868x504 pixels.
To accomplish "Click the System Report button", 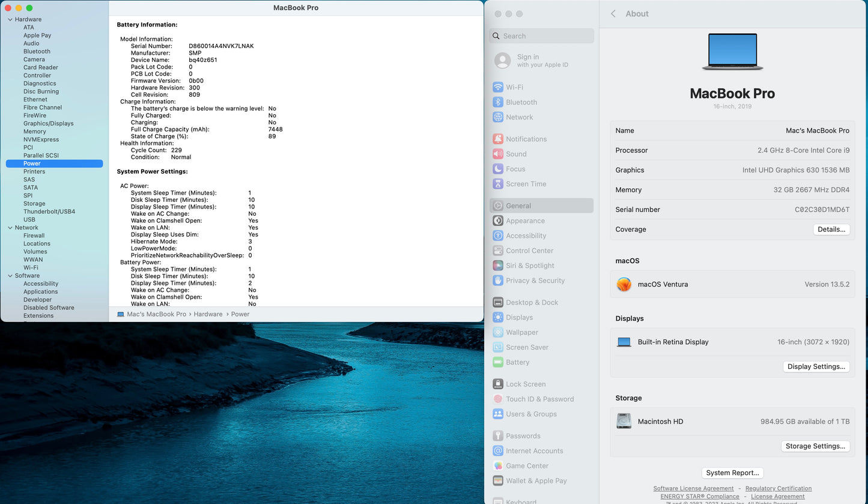I will point(732,473).
